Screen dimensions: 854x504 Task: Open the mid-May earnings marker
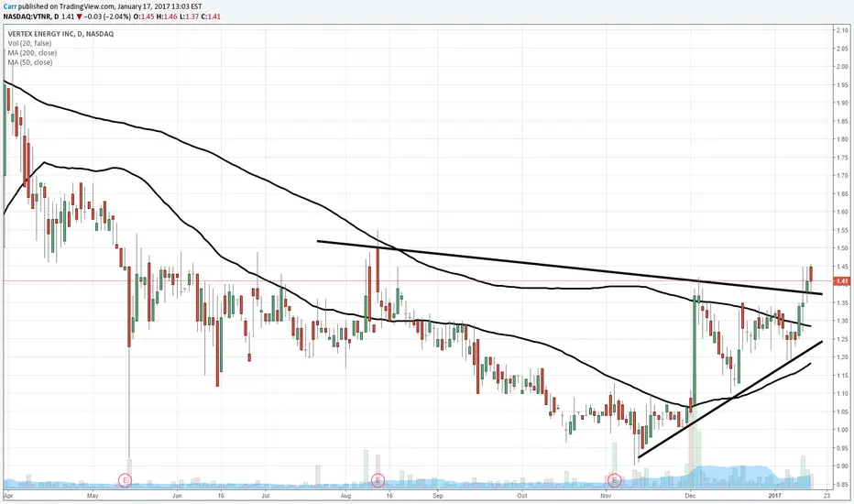[x=126, y=480]
